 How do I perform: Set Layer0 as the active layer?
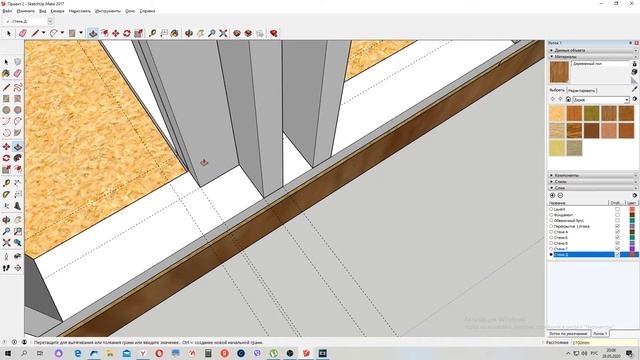tap(551, 209)
